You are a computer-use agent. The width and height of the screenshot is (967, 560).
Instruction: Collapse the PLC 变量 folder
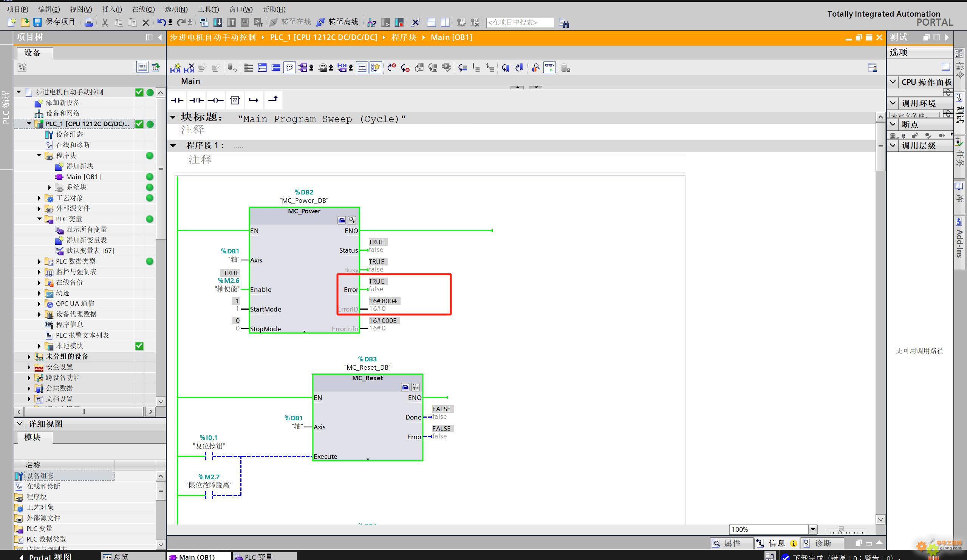39,219
